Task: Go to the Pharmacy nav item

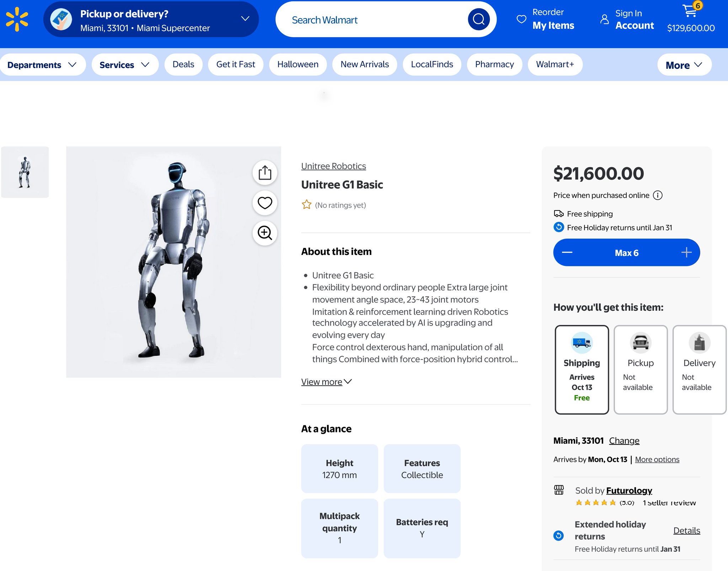Action: [x=494, y=64]
